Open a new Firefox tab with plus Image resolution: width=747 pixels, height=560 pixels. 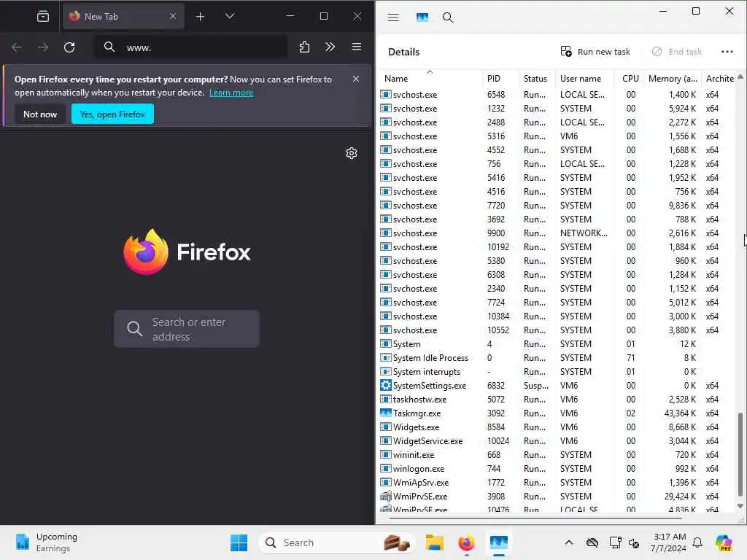[x=200, y=17]
